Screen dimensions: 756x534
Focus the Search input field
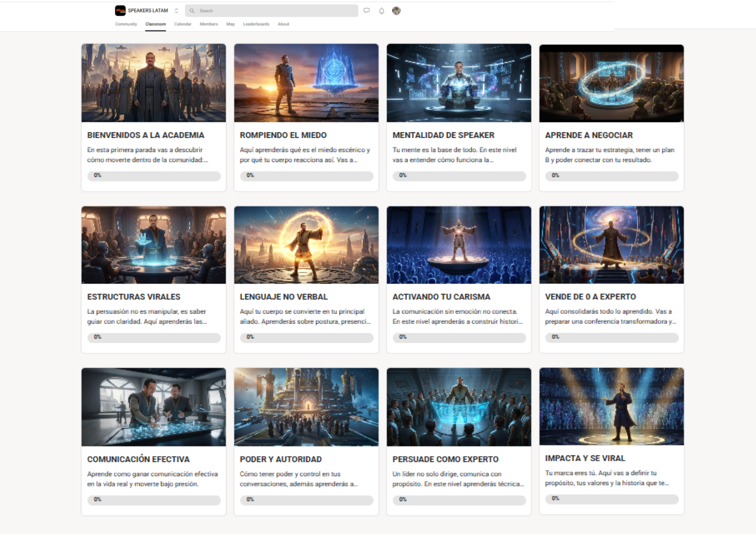point(271,10)
